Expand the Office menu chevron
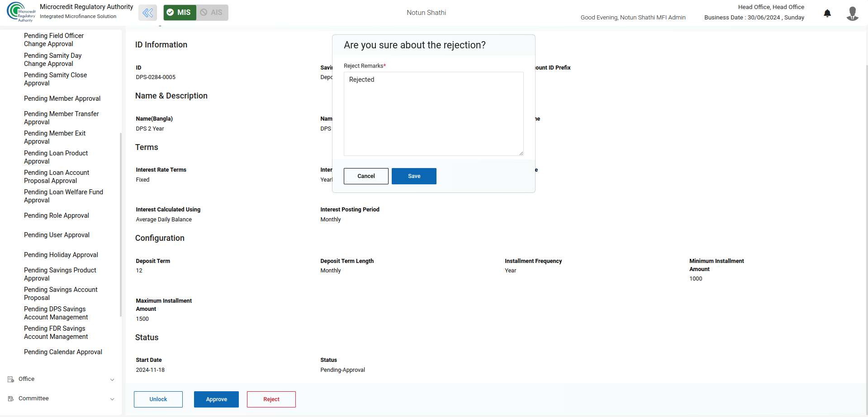Image resolution: width=868 pixels, height=417 pixels. (x=112, y=380)
